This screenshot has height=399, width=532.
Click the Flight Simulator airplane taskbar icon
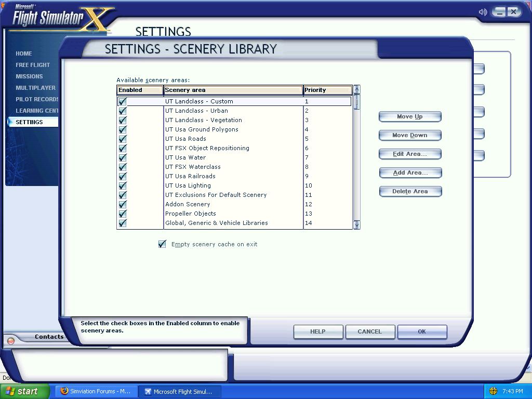[148, 391]
